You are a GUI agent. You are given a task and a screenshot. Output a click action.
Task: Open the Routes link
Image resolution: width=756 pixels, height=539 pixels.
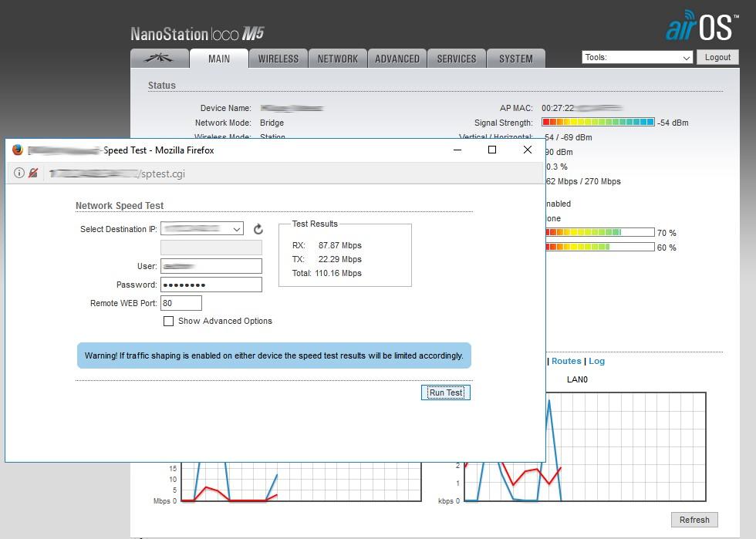566,361
